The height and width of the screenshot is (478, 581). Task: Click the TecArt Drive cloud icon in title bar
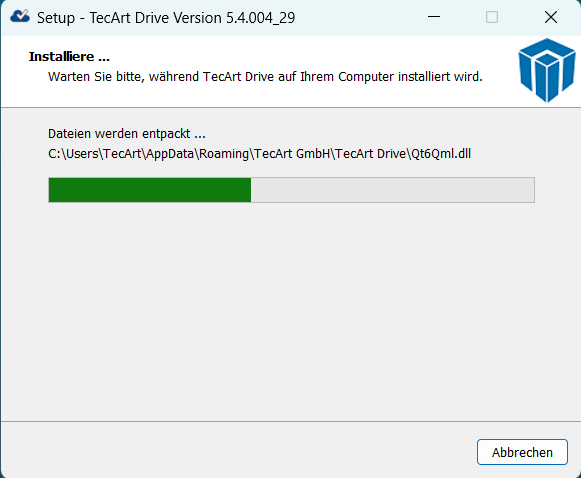20,17
